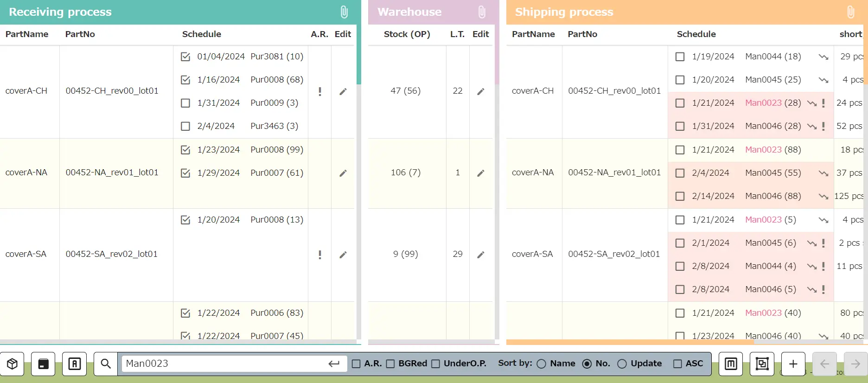This screenshot has width=868, height=383.
Task: Click the Man0023 search input field
Action: (x=225, y=364)
